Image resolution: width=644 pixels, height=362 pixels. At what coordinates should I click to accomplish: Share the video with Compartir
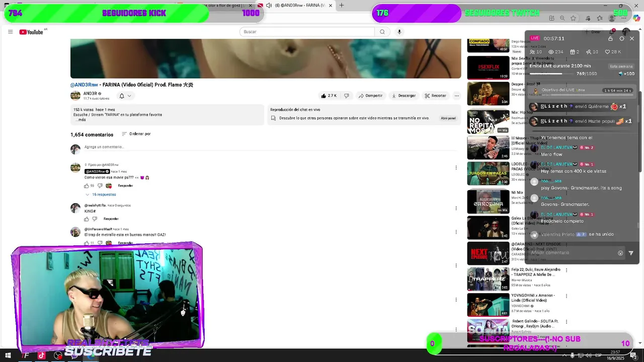click(371, 96)
